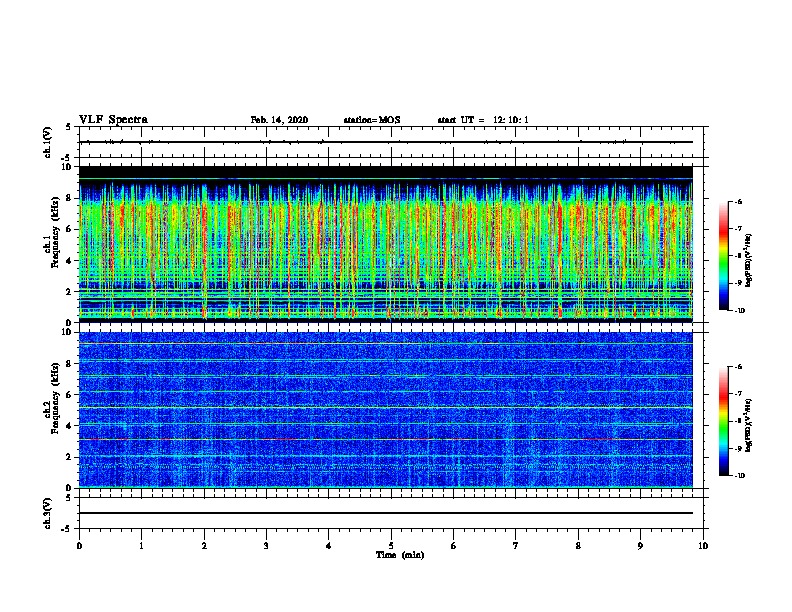
Task: Click ch.1 color bar log(PSD) units label
Action: 749,260
